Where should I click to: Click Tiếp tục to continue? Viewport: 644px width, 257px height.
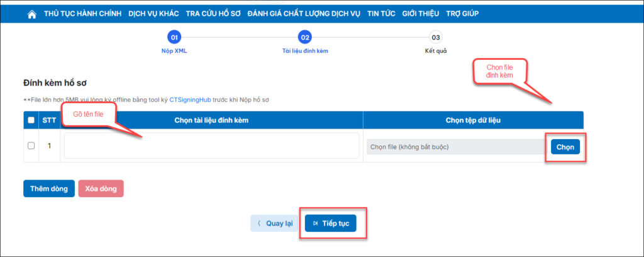331,223
